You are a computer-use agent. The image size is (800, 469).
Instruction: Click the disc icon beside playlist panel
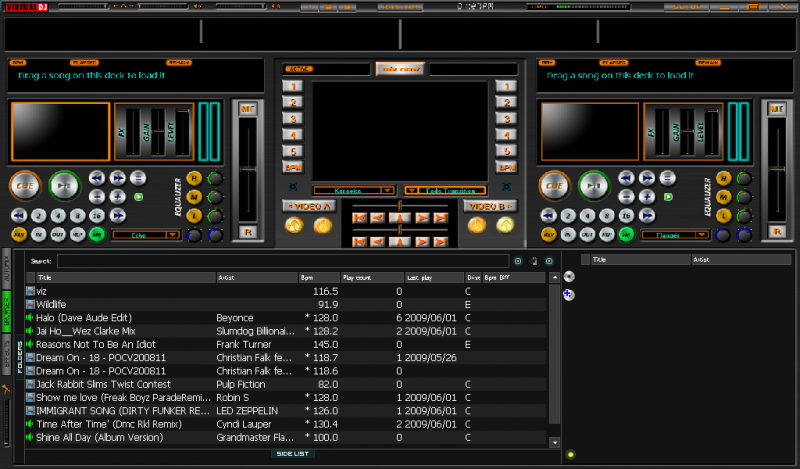(569, 277)
